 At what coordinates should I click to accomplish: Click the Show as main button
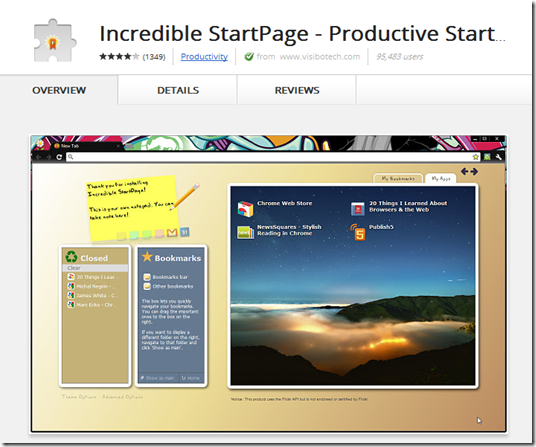tap(157, 378)
